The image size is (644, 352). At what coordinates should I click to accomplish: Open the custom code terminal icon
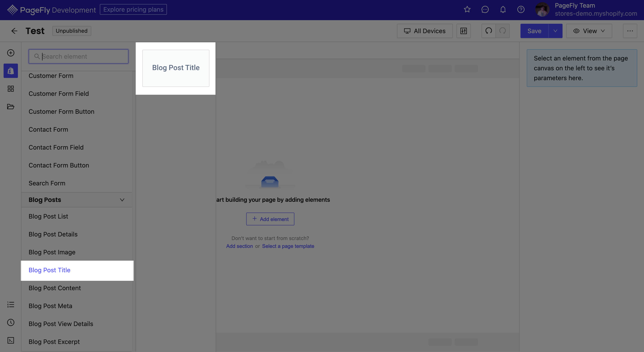11,340
